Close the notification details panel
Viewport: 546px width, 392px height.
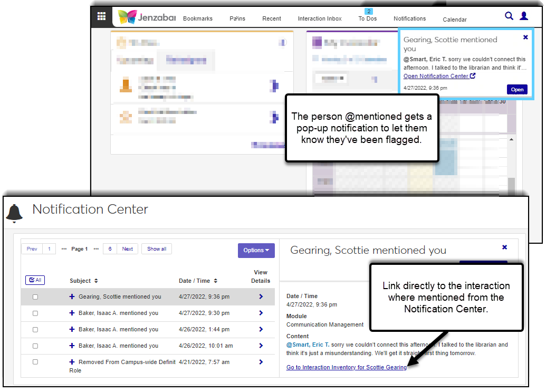504,247
